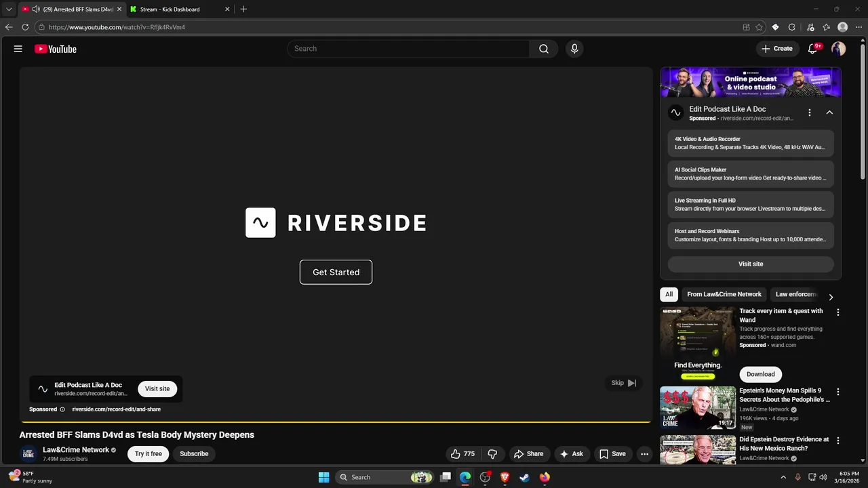Open the account avatar menu
Screen dimensions: 868x488
[839, 49]
